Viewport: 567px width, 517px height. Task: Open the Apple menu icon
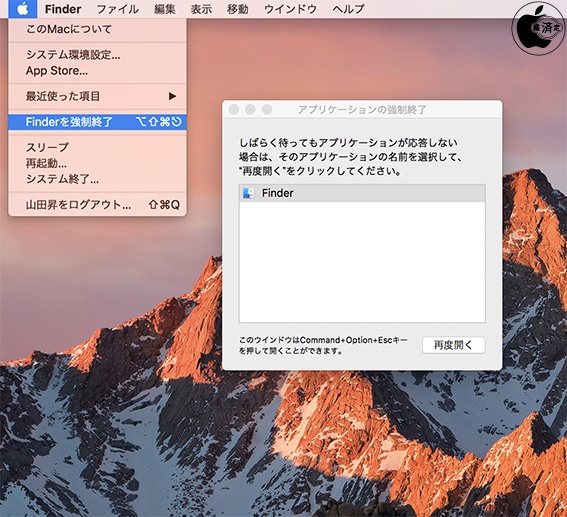coord(22,9)
